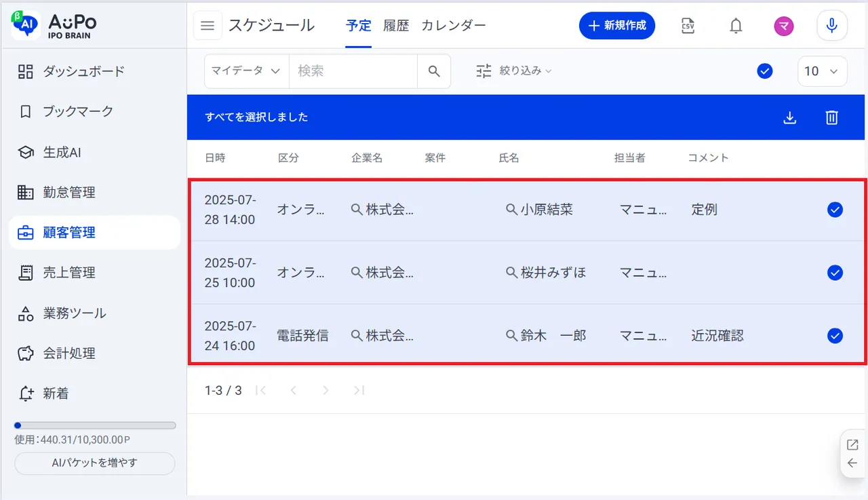Open 新着 in the sidebar
868x500 pixels.
(94, 393)
